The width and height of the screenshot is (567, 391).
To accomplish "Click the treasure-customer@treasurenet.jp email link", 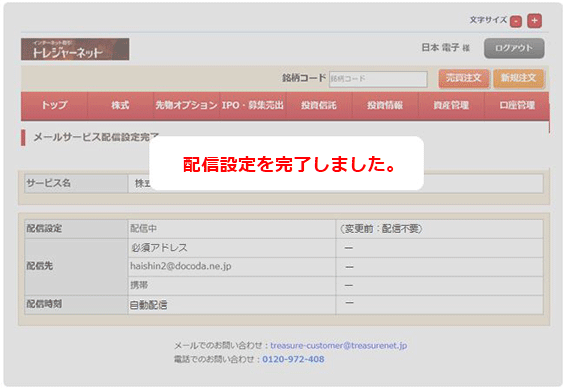I will click(338, 346).
